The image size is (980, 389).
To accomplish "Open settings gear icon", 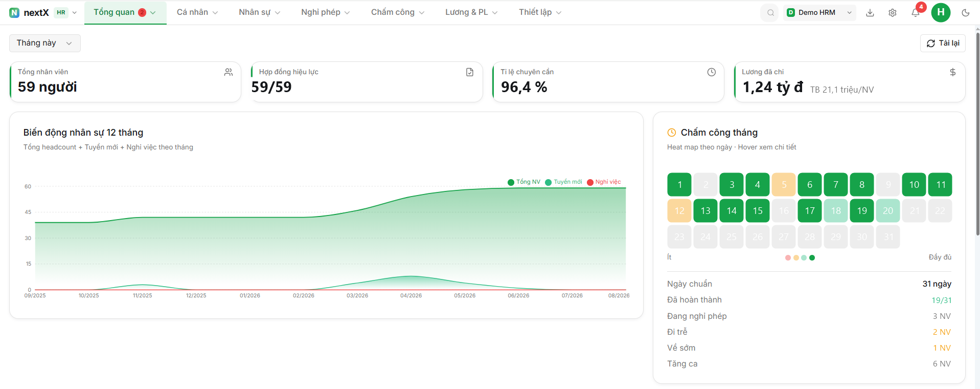I will [893, 13].
